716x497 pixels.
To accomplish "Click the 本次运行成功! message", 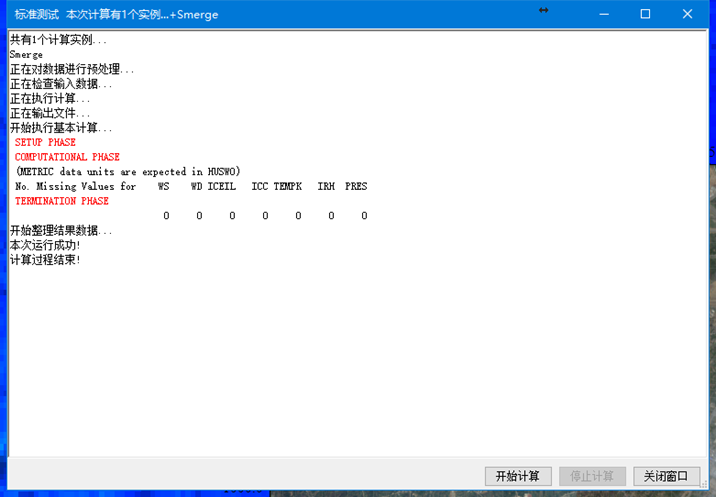I will [x=45, y=245].
